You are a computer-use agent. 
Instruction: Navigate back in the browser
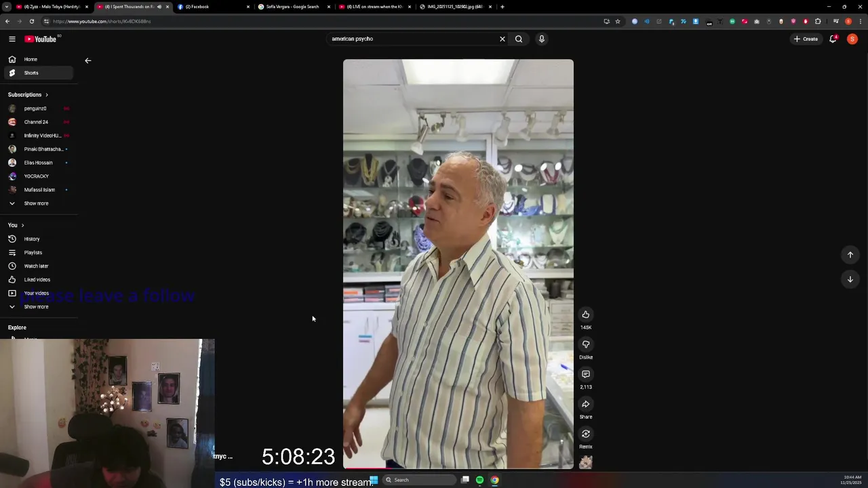click(7, 21)
